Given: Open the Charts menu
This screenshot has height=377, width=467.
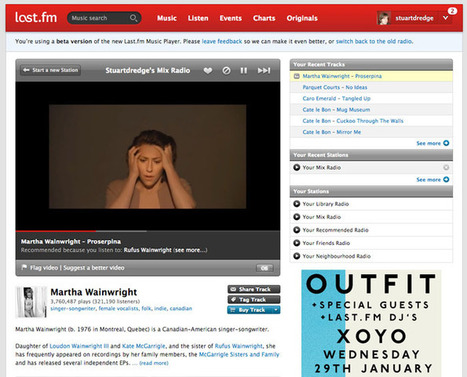Looking at the screenshot, I should click(x=264, y=18).
